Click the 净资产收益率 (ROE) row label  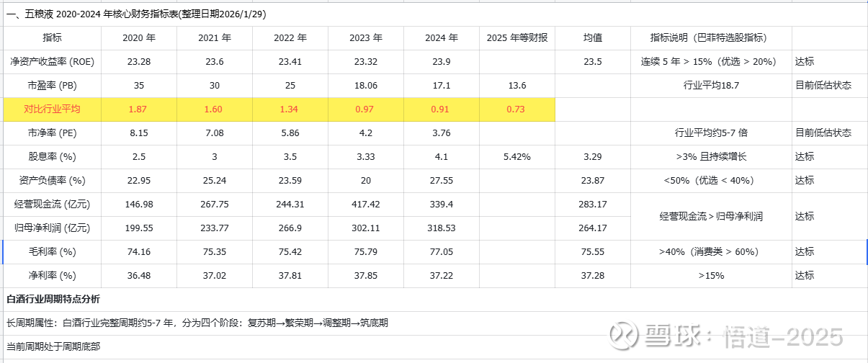click(x=53, y=62)
